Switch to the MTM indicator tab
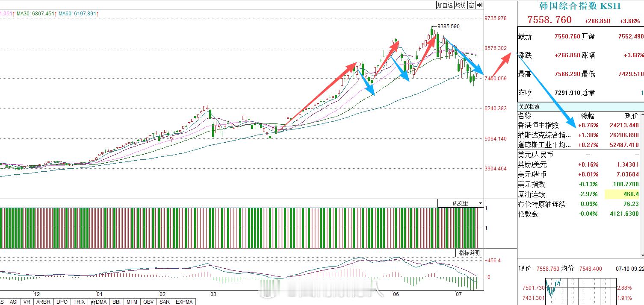Image resolution: width=644 pixels, height=305 pixels. pos(132,302)
